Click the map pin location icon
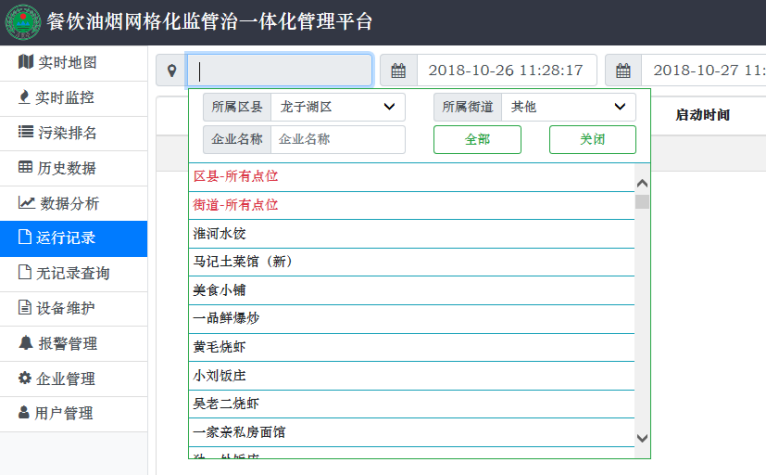Viewport: 767px width, 475px height. coord(172,71)
